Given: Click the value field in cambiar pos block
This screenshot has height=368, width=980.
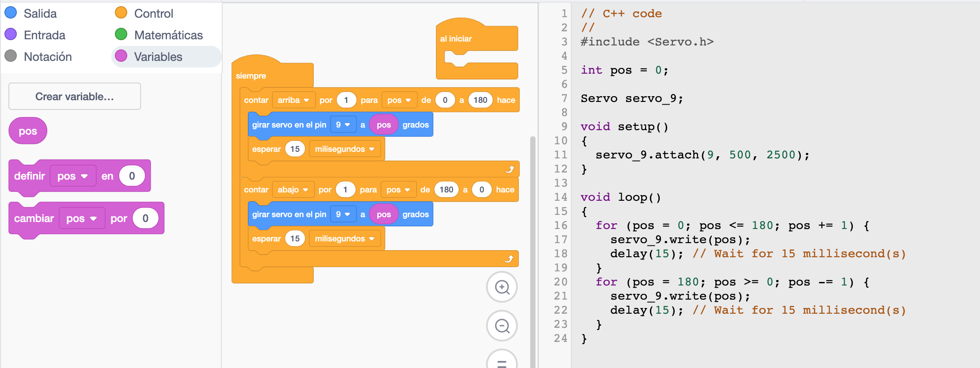Looking at the screenshot, I should click(145, 218).
